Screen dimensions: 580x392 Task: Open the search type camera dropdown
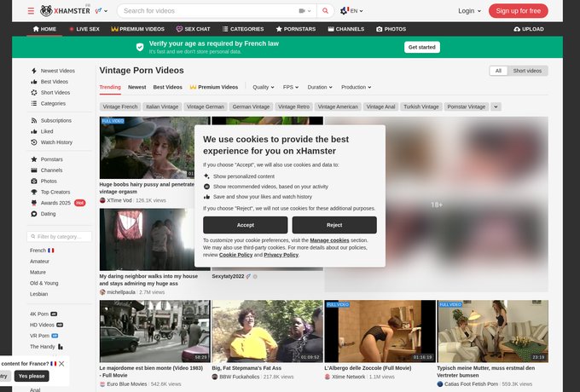[x=304, y=11]
